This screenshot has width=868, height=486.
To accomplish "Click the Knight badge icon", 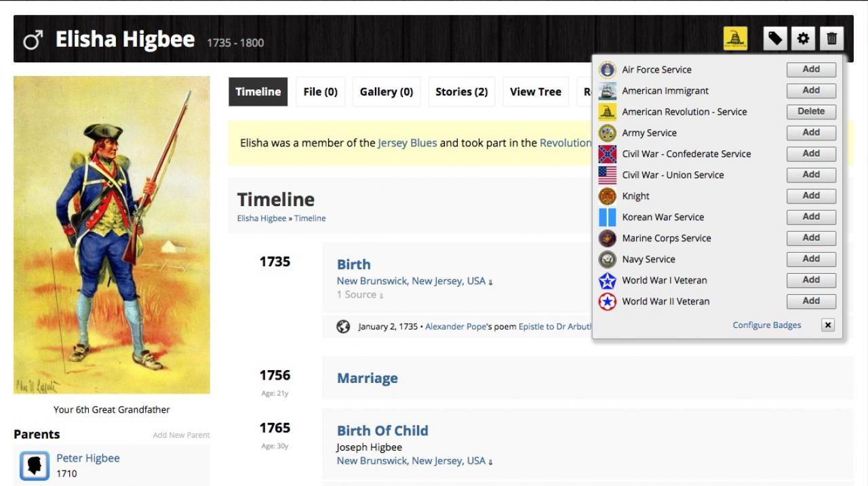I will point(607,196).
